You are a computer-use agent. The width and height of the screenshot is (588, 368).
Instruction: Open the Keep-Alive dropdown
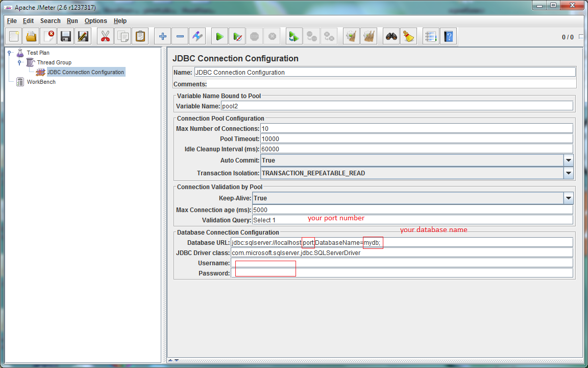coord(569,198)
